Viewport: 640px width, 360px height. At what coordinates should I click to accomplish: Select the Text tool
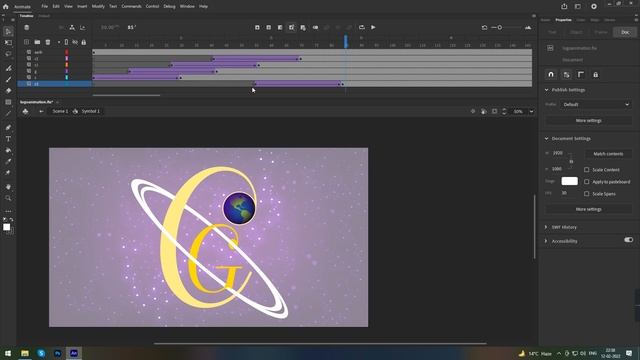point(8,139)
